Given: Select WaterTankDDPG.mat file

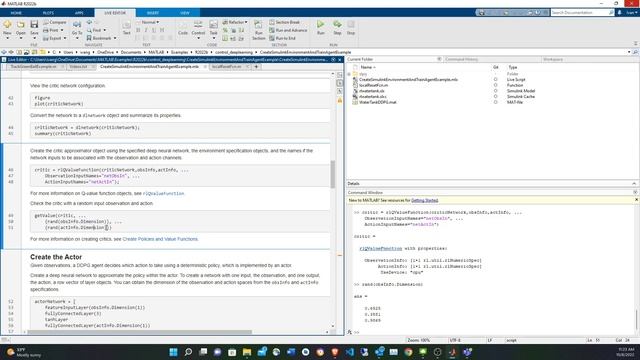Looking at the screenshot, I should click(378, 102).
